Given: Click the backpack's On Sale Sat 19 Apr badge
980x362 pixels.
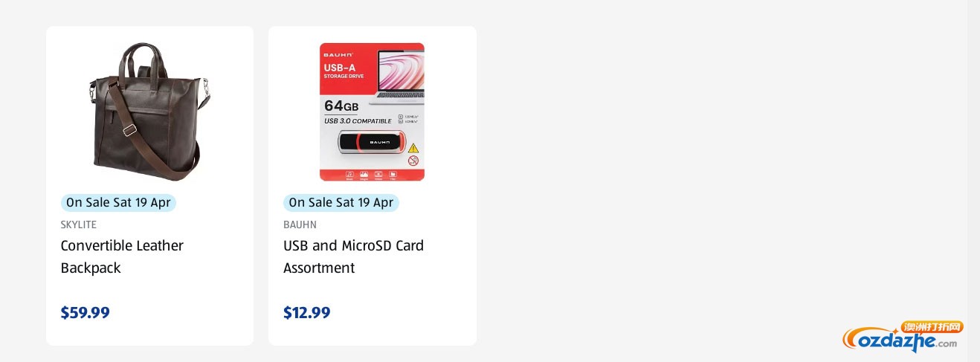Looking at the screenshot, I should [118, 203].
